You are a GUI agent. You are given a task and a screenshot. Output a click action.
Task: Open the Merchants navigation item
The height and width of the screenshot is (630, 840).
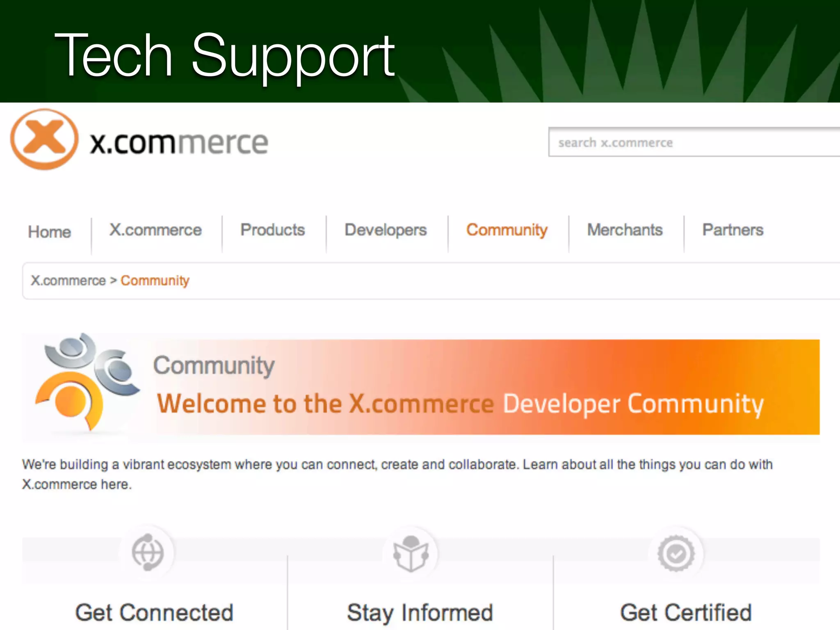625,230
